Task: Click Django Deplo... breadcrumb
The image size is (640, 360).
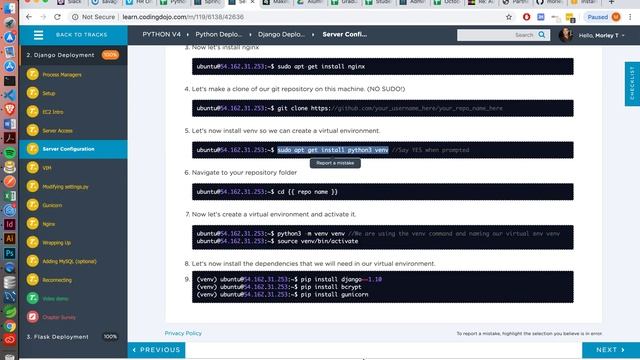Action: (281, 35)
